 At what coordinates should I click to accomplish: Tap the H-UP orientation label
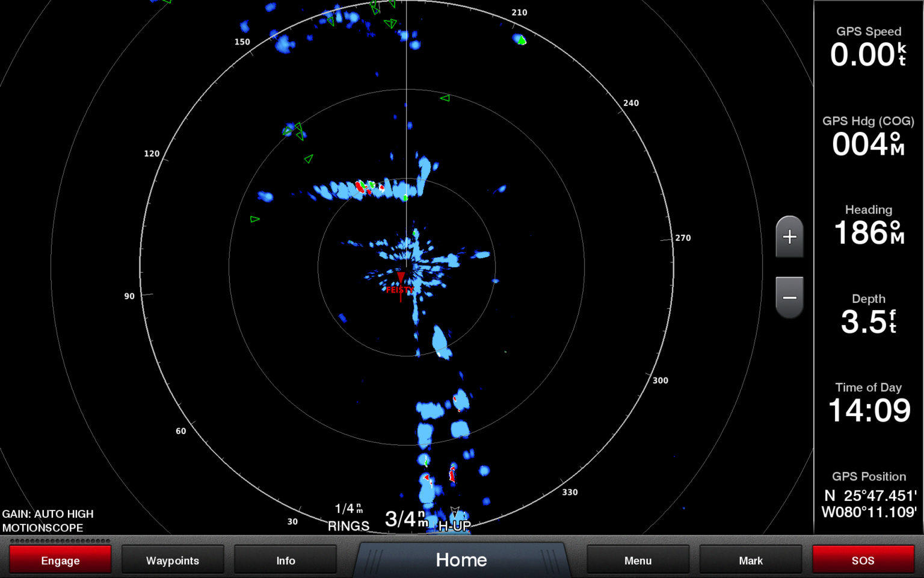454,526
